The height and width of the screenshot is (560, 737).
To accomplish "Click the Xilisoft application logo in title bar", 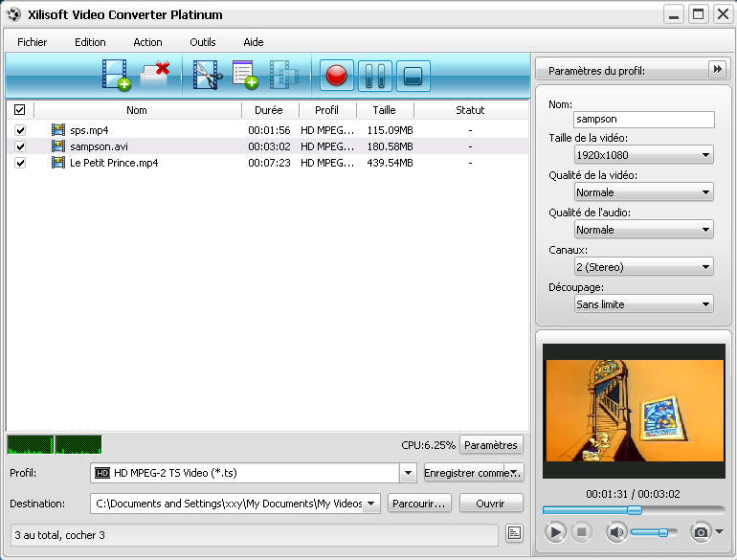I will 14,14.
